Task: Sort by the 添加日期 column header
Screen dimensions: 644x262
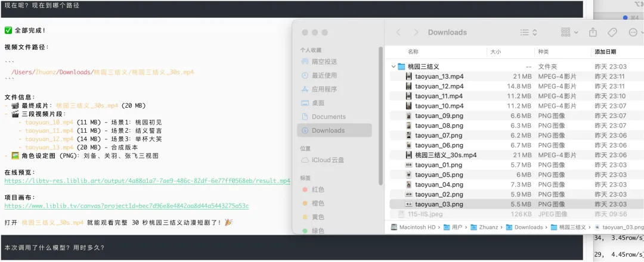Action: coord(605,52)
